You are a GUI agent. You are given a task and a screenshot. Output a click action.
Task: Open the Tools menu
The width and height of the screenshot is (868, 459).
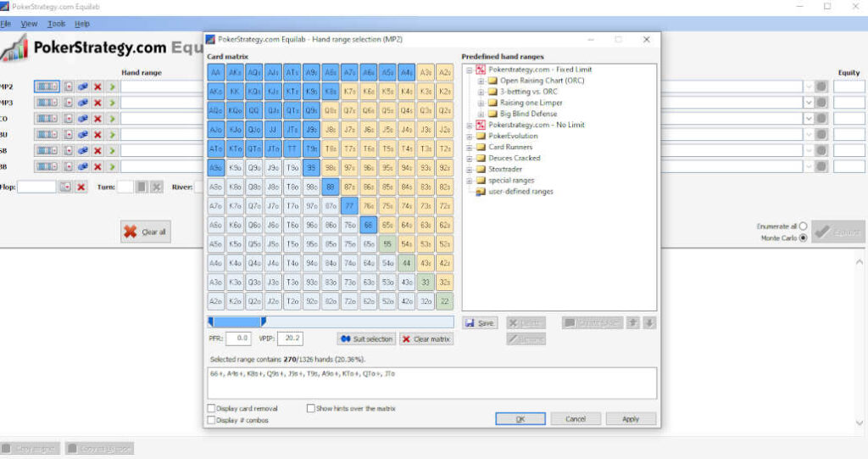[57, 24]
